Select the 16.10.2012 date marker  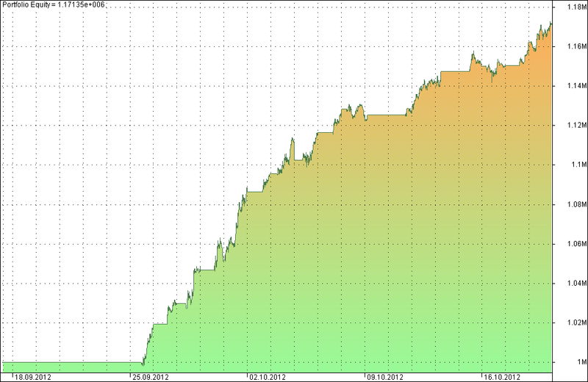501,376
